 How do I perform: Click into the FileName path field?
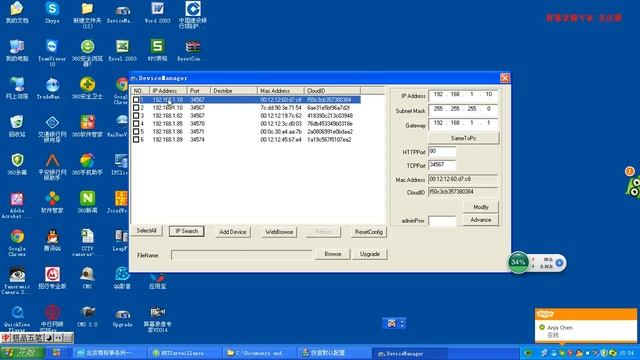click(242, 255)
